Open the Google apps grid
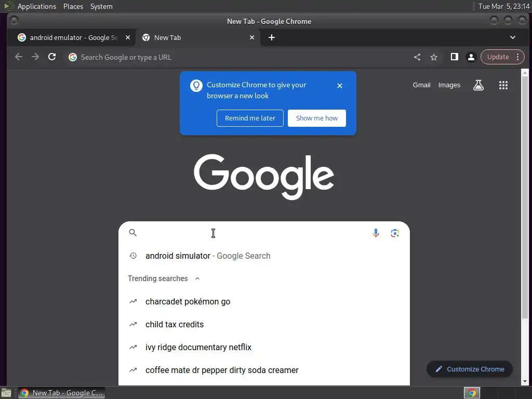 503,85
